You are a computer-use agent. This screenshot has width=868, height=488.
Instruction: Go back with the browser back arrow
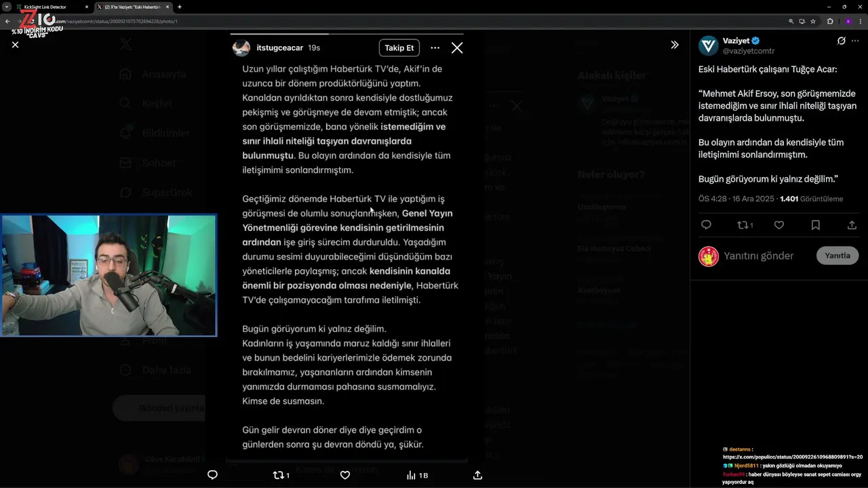point(7,21)
